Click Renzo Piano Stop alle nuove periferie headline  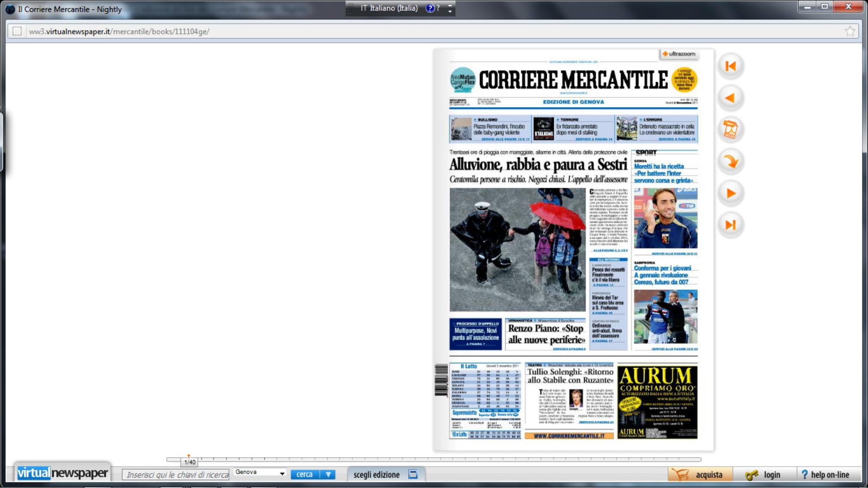pyautogui.click(x=546, y=334)
